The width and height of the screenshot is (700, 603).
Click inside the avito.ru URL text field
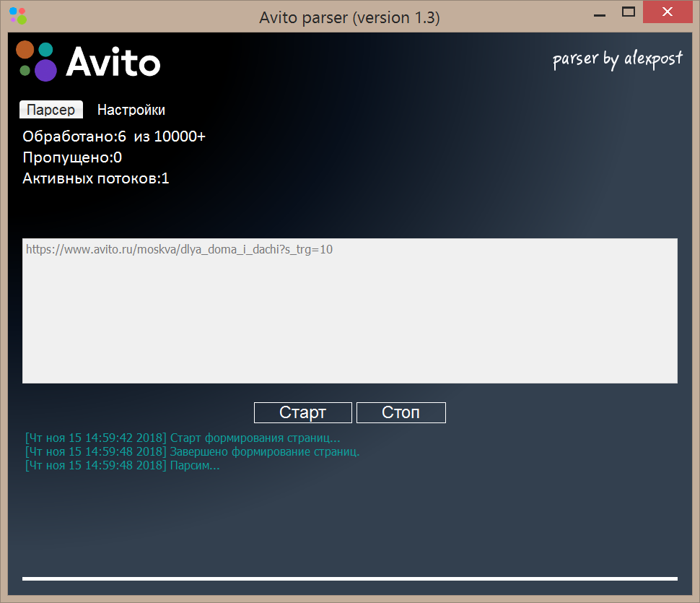(349, 311)
